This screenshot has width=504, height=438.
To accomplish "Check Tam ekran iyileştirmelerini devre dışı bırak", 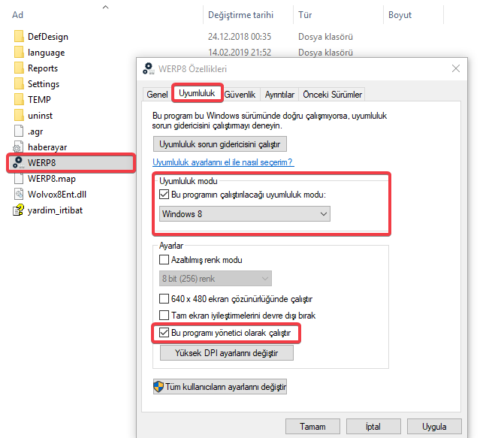I will pyautogui.click(x=164, y=315).
